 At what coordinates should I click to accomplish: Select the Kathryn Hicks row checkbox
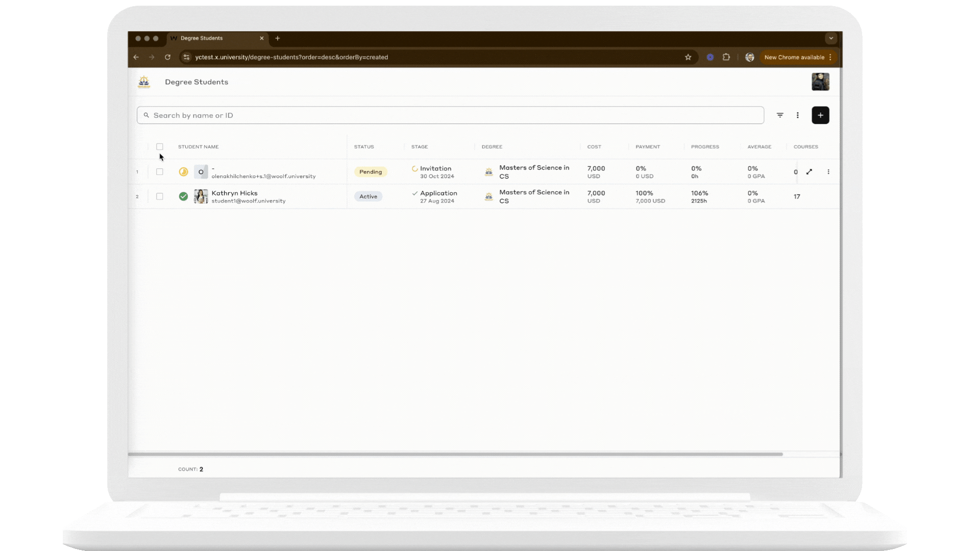click(160, 196)
